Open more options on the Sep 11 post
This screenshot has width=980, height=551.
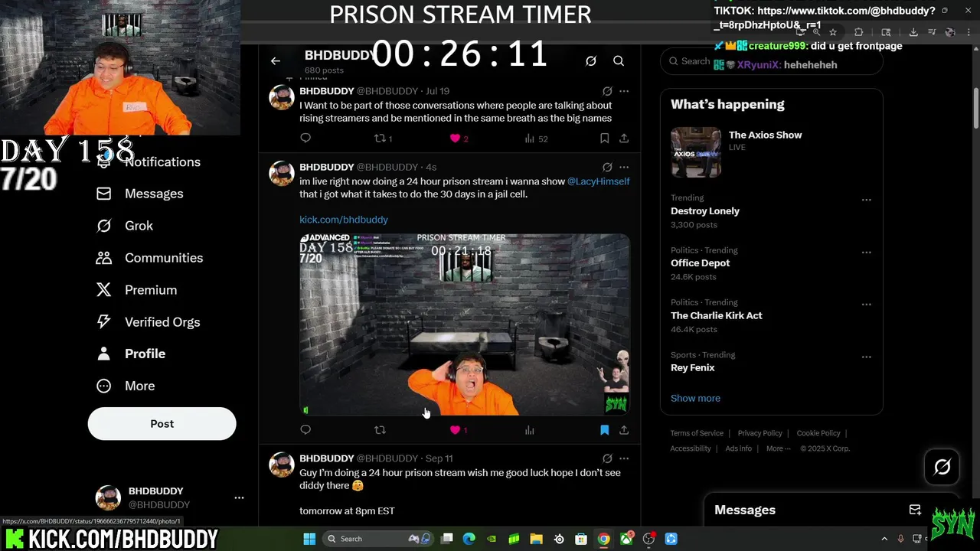624,458
